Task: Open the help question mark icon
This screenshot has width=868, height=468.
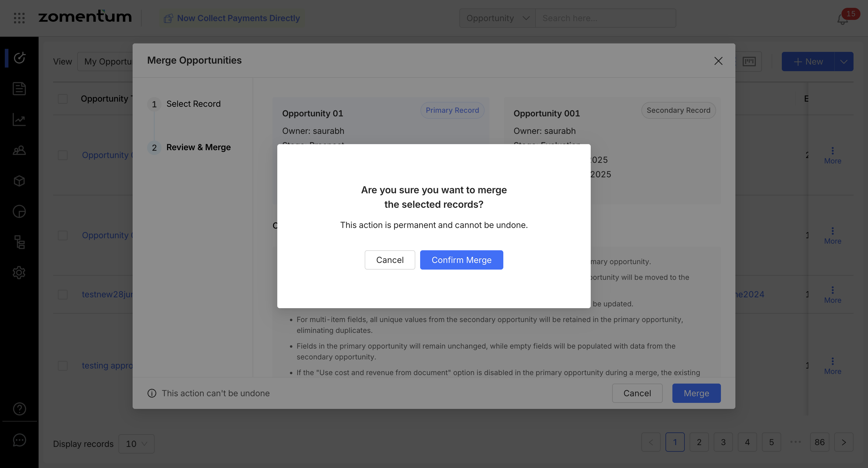Action: click(x=19, y=409)
